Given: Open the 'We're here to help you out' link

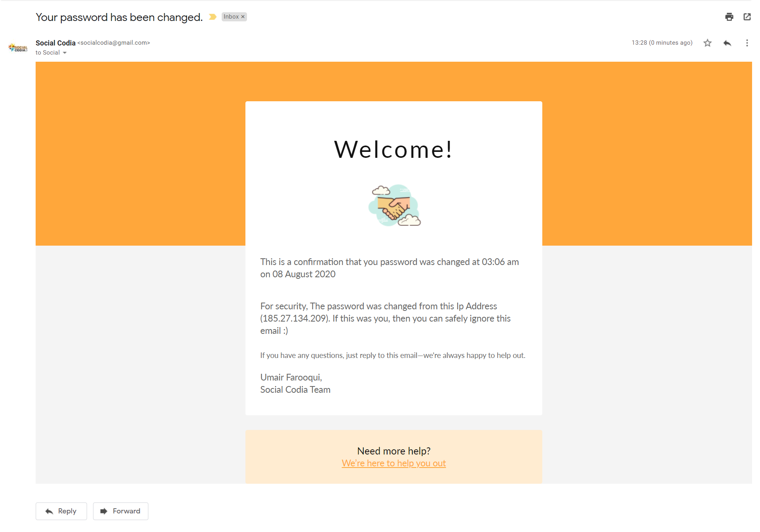Looking at the screenshot, I should (x=393, y=463).
